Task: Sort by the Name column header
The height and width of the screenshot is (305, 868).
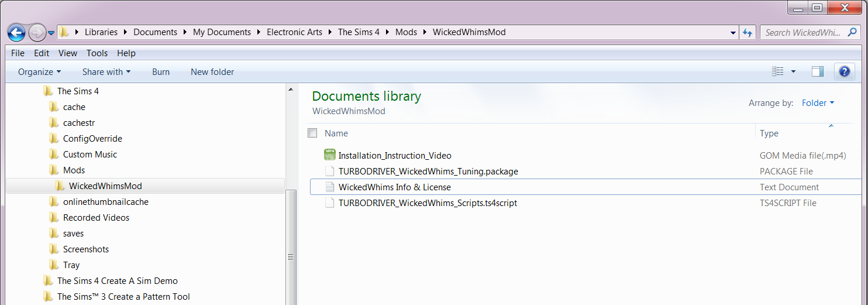Action: coord(336,133)
